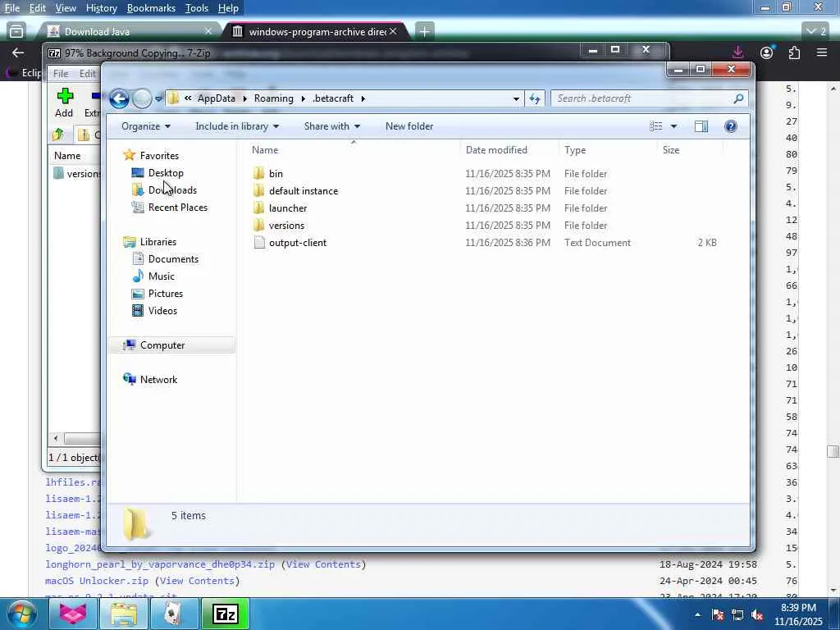Open Downloads in Favorites
Screen dimensions: 840x630
tap(172, 190)
